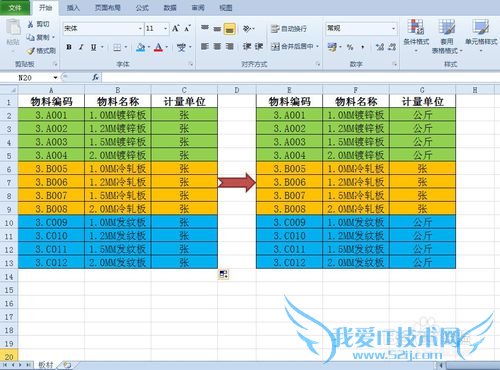The image size is (500, 370).
Task: Switch to the Formulas (公式) tab
Action: [142, 7]
